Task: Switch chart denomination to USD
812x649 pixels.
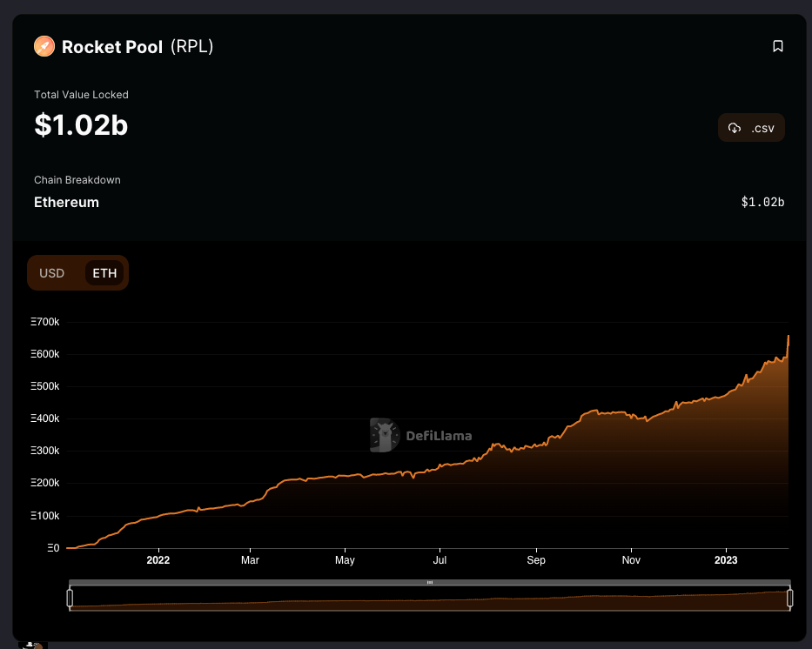Action: (52, 273)
